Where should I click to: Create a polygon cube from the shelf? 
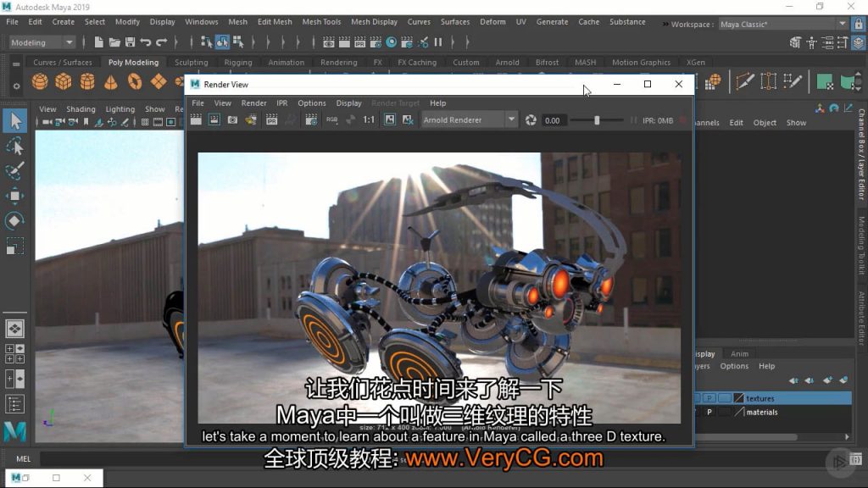click(x=64, y=82)
